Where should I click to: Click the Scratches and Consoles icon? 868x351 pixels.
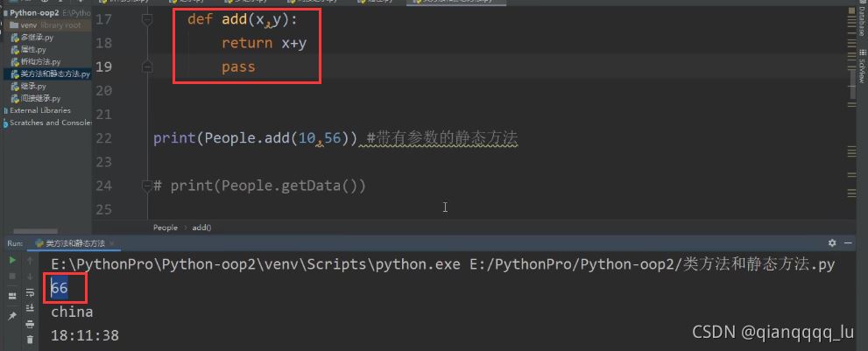[5, 123]
